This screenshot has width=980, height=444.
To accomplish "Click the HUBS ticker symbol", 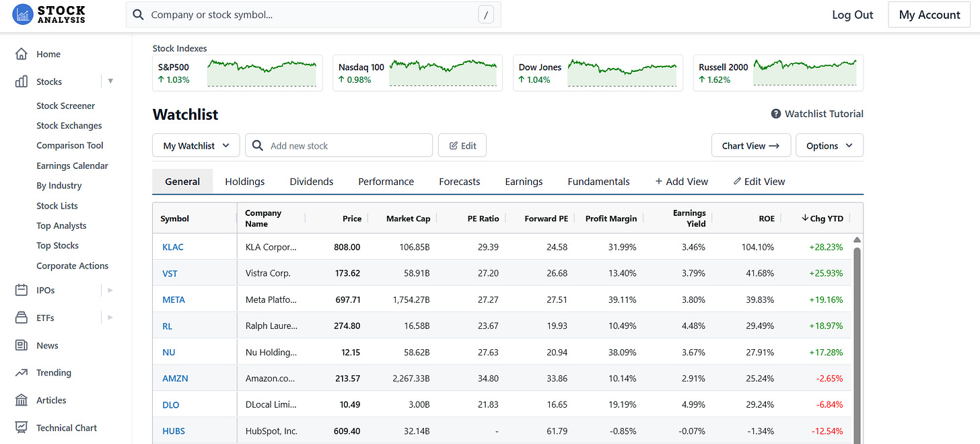I will coord(174,431).
